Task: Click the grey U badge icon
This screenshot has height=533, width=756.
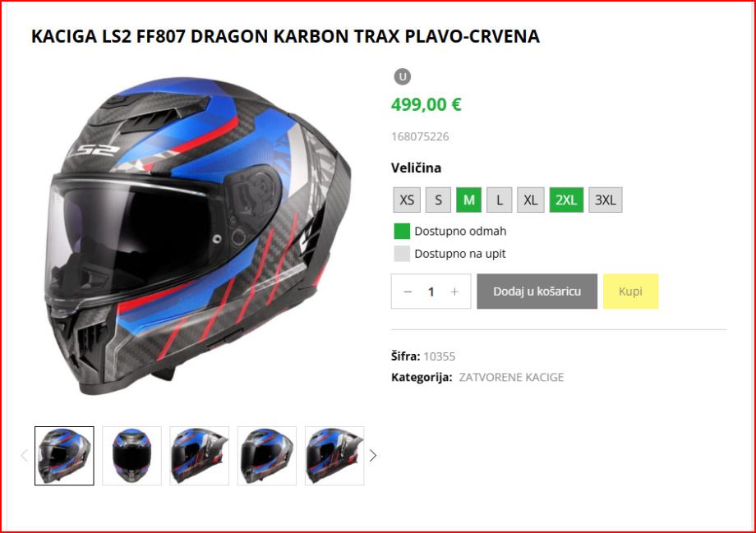Action: pos(403,76)
